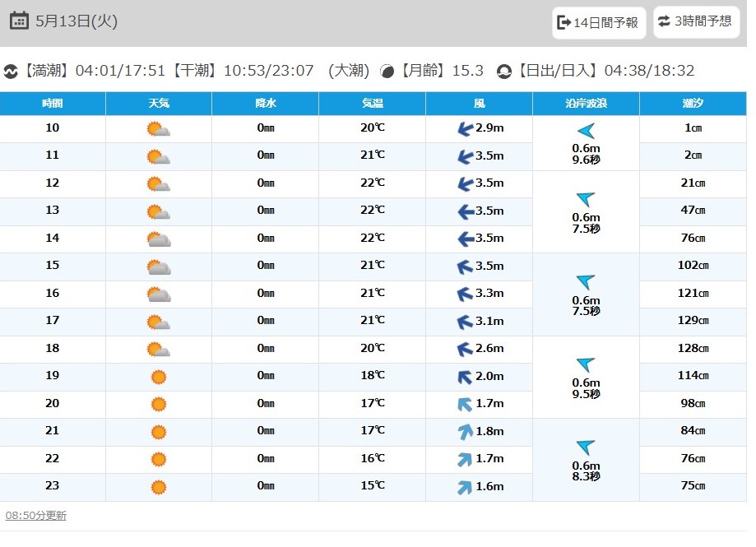Click the weather icon for hour 10
This screenshot has height=547, width=756.
pos(158,129)
